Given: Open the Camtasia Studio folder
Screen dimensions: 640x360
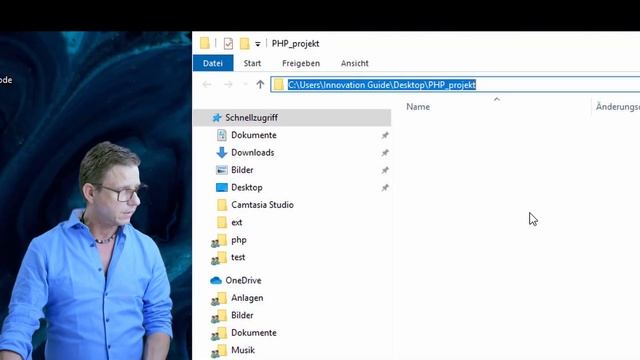Looking at the screenshot, I should [262, 205].
